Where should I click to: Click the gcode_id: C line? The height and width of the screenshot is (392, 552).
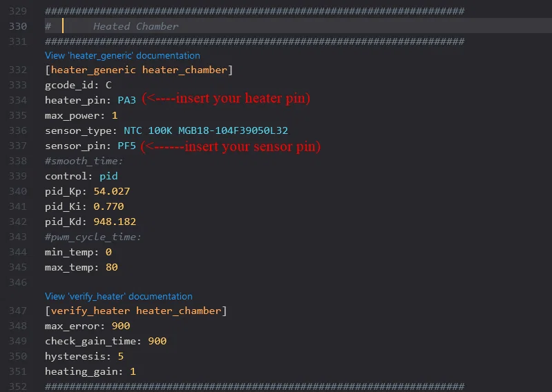click(x=78, y=85)
